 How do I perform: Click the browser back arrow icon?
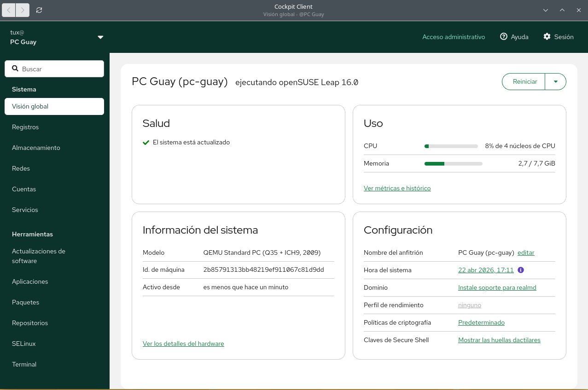[9, 10]
